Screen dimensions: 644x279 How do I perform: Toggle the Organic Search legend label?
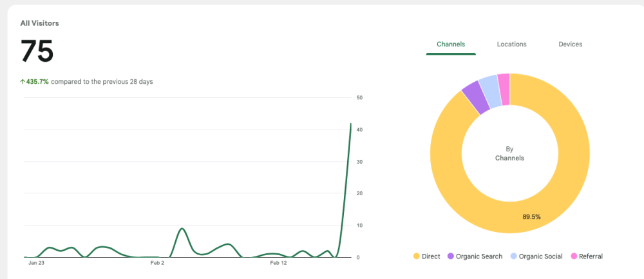(x=478, y=256)
